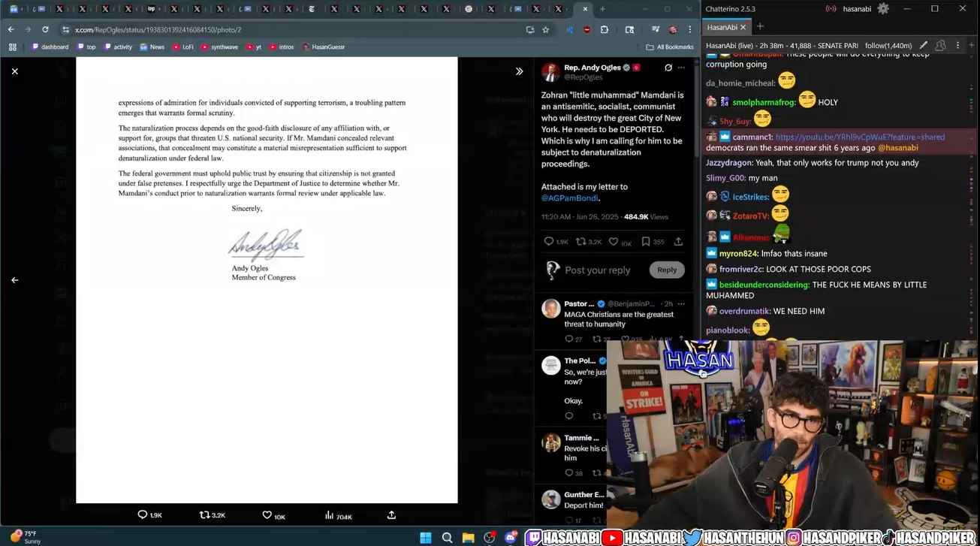Focus the 'Post your reply' field

[598, 270]
